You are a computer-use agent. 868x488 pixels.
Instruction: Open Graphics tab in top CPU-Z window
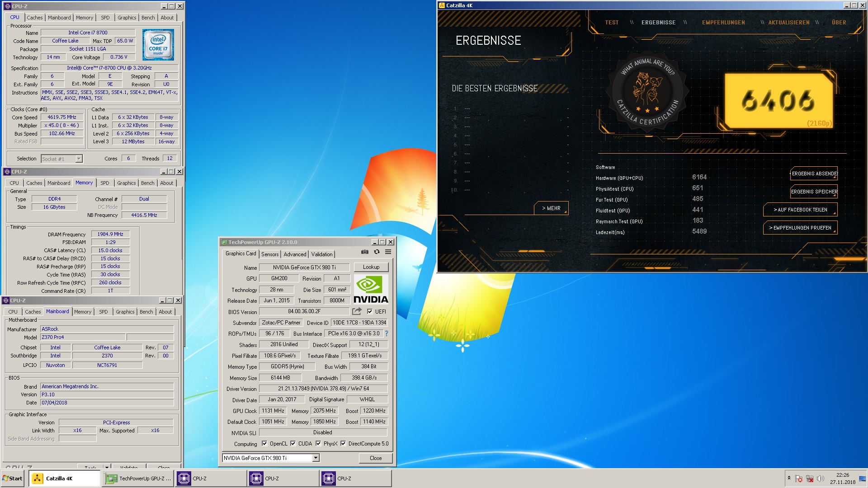[x=127, y=18]
